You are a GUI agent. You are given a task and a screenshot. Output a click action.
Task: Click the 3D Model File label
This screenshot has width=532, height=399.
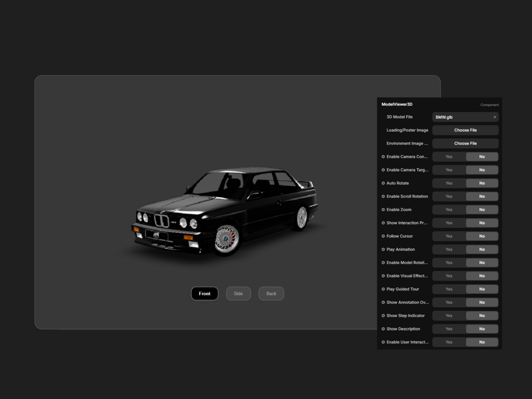pos(399,117)
